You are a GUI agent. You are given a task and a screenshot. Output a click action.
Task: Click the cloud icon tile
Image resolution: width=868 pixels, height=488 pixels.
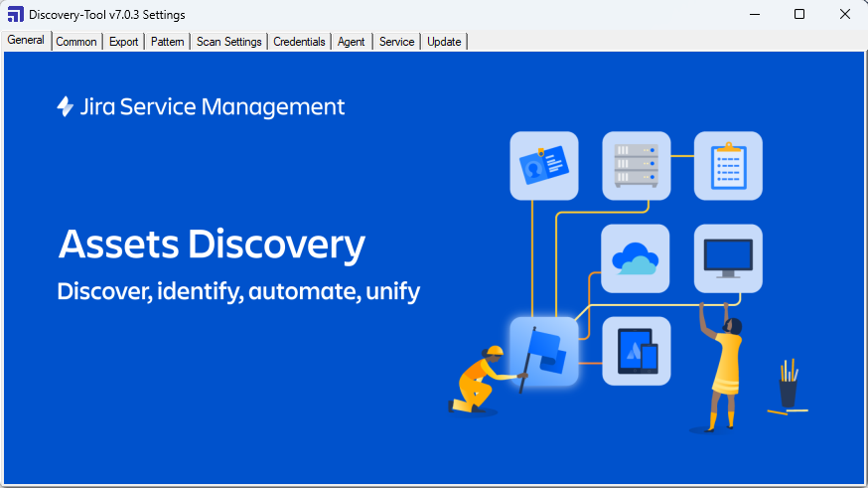click(636, 257)
